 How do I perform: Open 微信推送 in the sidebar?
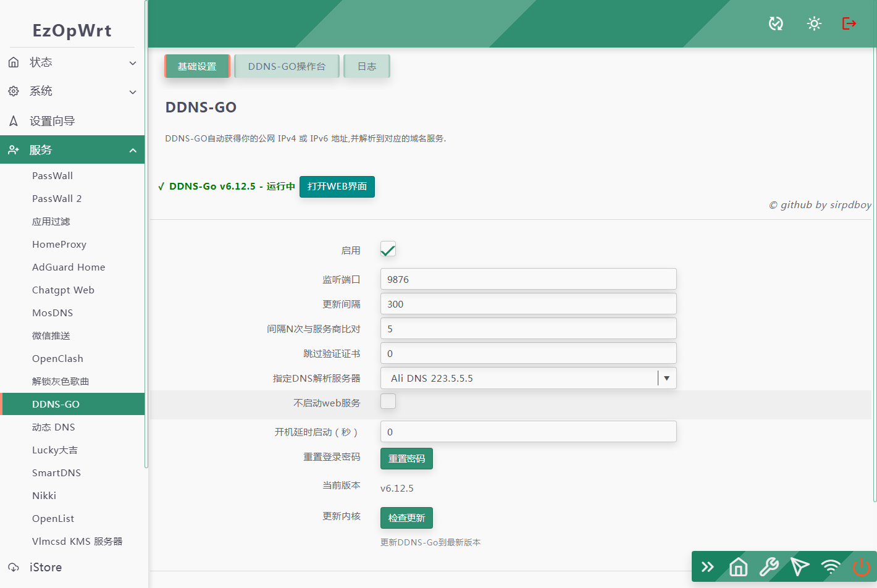coord(51,335)
